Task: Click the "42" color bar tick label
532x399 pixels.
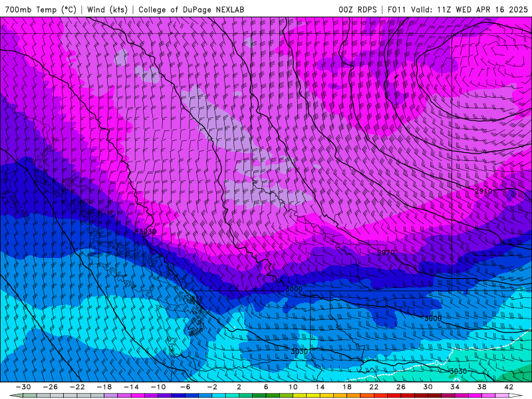Action: point(509,387)
